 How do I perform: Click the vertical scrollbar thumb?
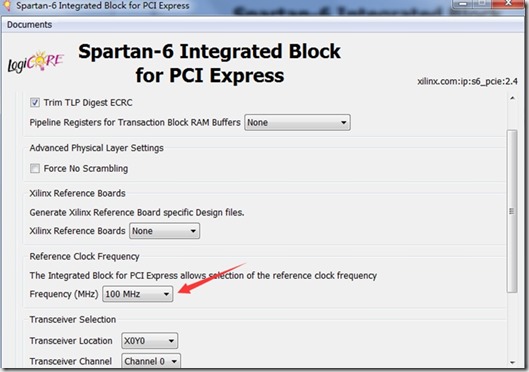(512, 211)
